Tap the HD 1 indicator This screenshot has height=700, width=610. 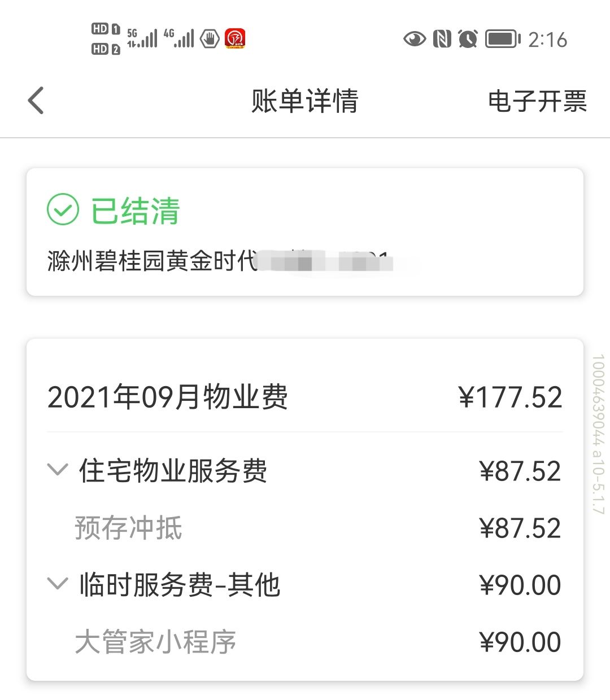point(106,29)
